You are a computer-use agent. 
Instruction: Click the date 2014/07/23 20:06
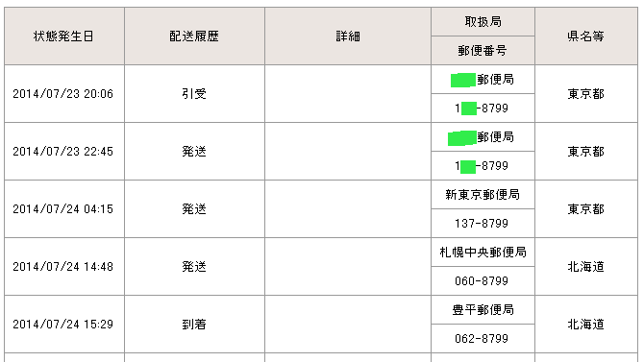(x=62, y=94)
